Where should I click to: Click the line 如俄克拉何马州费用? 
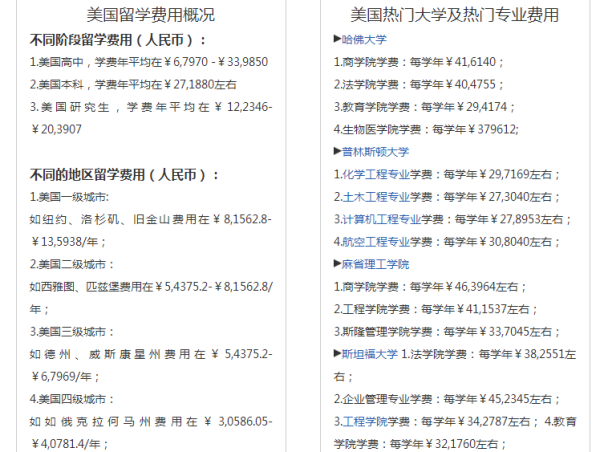pos(151,433)
